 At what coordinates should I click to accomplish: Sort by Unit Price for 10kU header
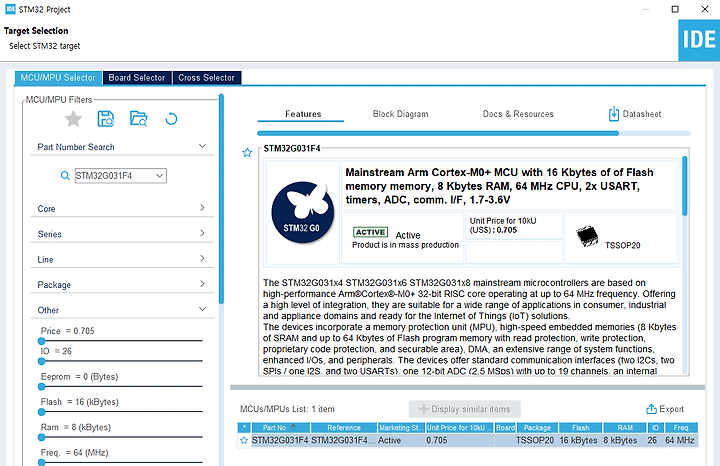(460, 427)
